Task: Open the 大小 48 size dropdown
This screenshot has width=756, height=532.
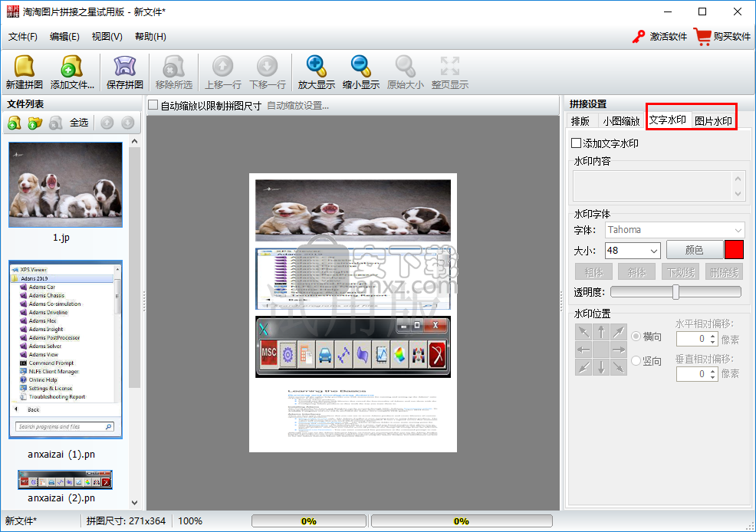Action: 633,251
